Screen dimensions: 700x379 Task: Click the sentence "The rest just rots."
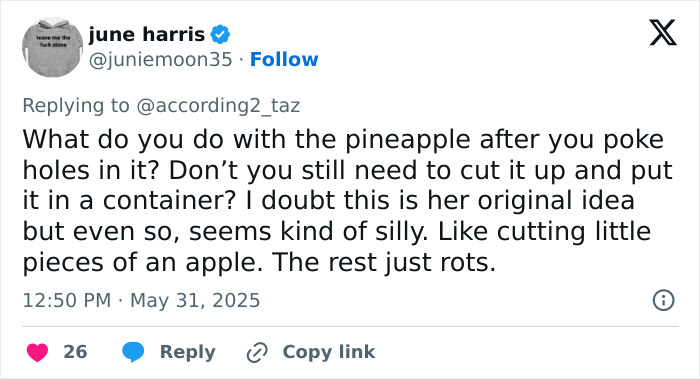[x=384, y=262]
